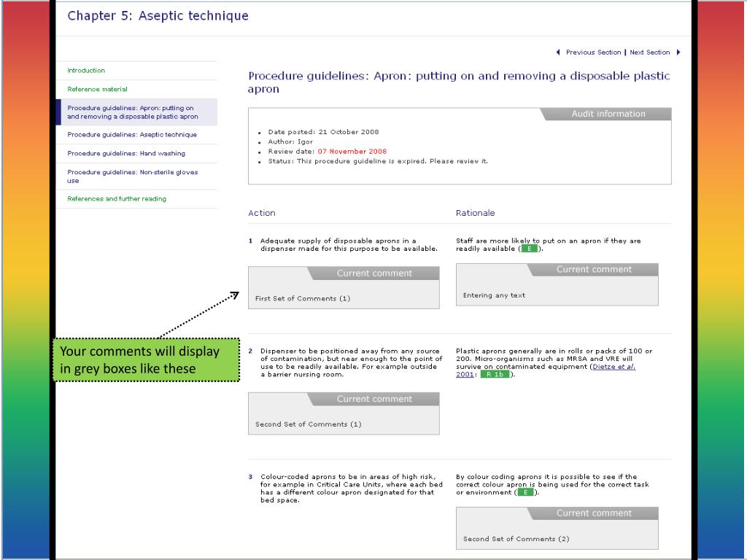This screenshot has height=560, width=747.
Task: Click the Second Set of Comments (1) box
Action: pos(344,413)
